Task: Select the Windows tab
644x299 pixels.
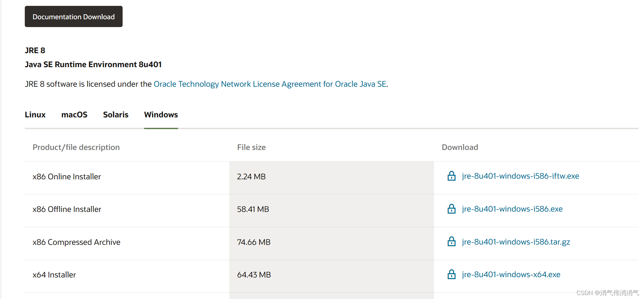Action: coord(161,115)
